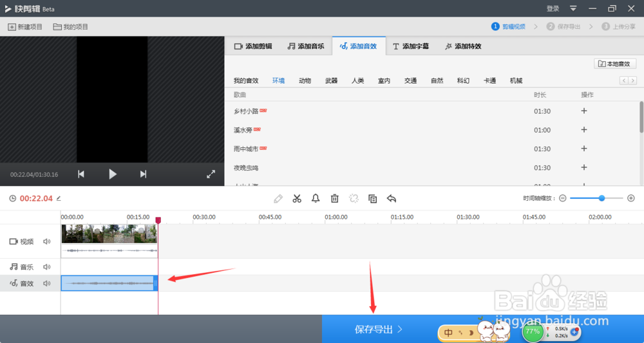Edit the current time 00:22.04 pencil icon
The image size is (644, 343).
59,199
